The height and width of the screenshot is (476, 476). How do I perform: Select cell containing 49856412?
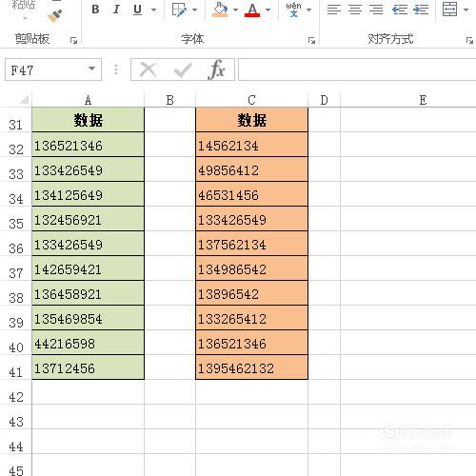point(251,169)
